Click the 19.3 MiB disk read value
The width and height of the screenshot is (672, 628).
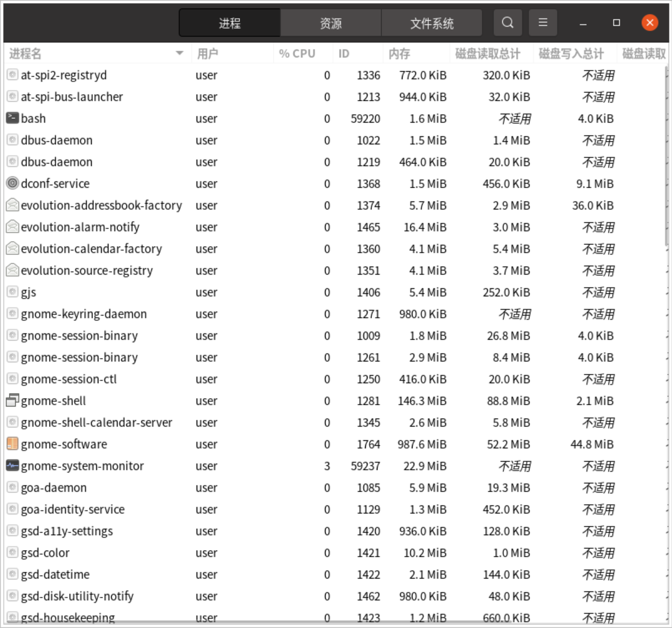[508, 488]
